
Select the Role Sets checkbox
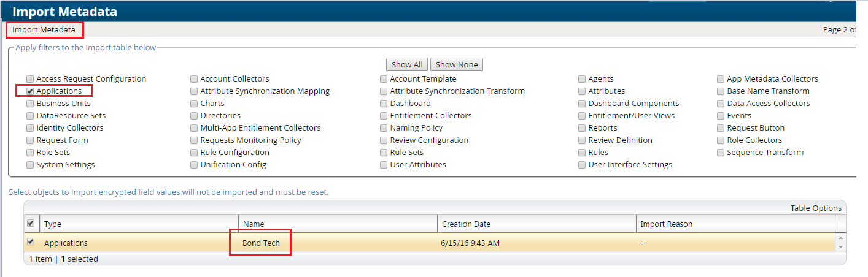[x=30, y=153]
